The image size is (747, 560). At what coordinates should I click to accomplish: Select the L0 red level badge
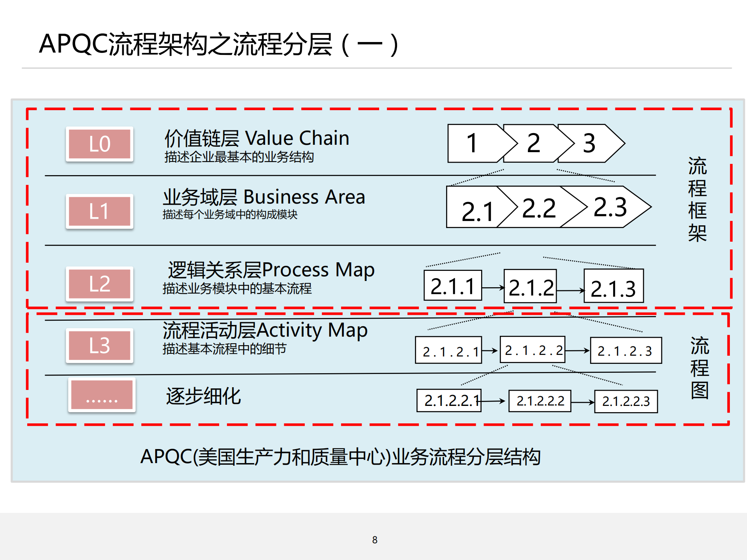tap(99, 144)
